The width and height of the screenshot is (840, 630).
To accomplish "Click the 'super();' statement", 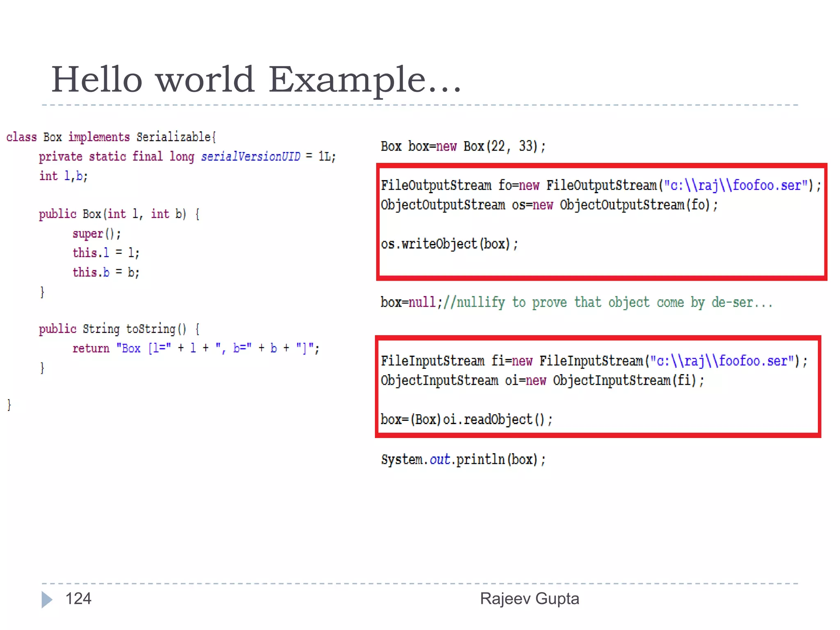I will point(97,234).
